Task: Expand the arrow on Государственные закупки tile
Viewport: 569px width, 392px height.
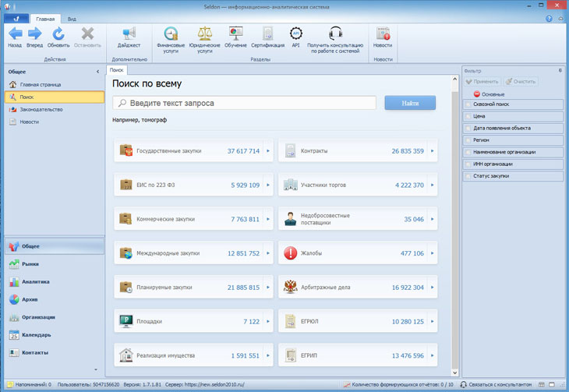Action: coord(268,151)
